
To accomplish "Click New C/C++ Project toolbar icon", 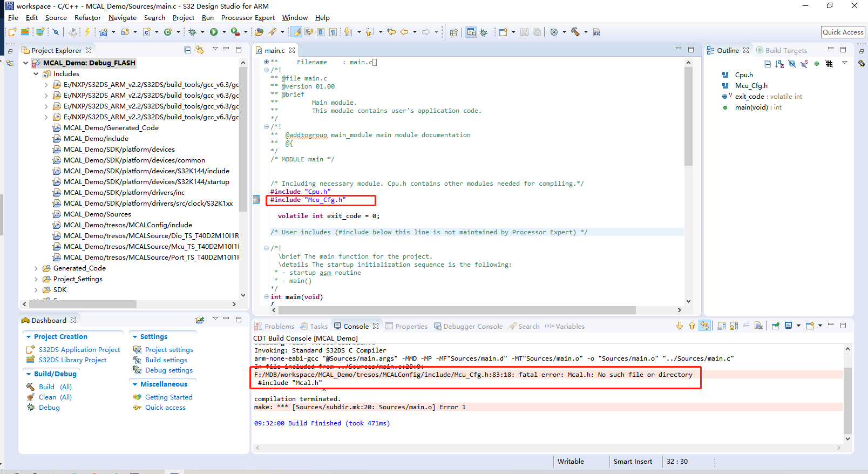I will pos(104,32).
